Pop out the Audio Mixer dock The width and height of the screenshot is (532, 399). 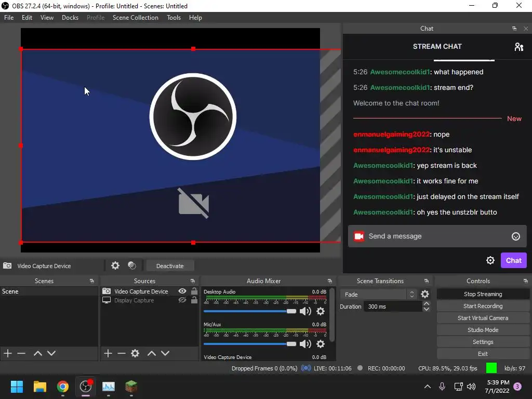pyautogui.click(x=330, y=281)
